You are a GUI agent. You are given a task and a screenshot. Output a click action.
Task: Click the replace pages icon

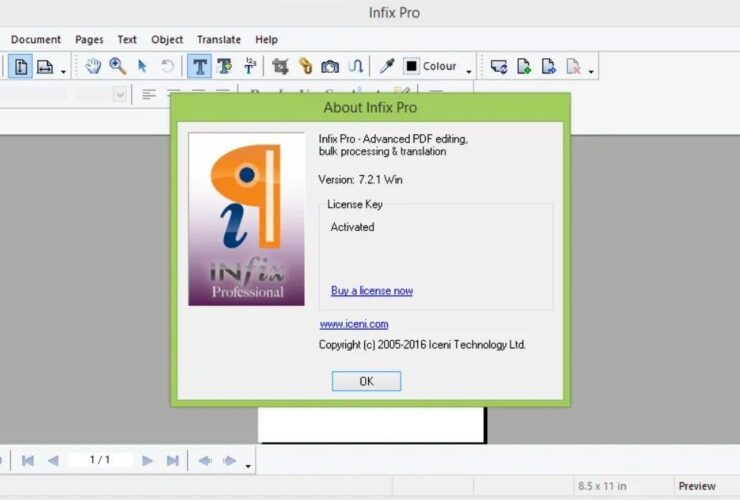click(499, 67)
